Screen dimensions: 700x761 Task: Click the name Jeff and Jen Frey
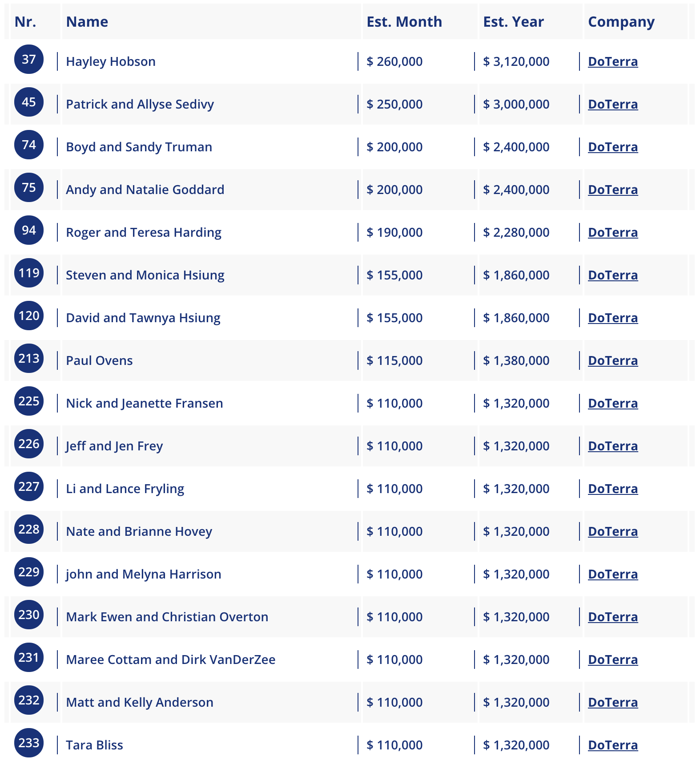[x=114, y=446]
